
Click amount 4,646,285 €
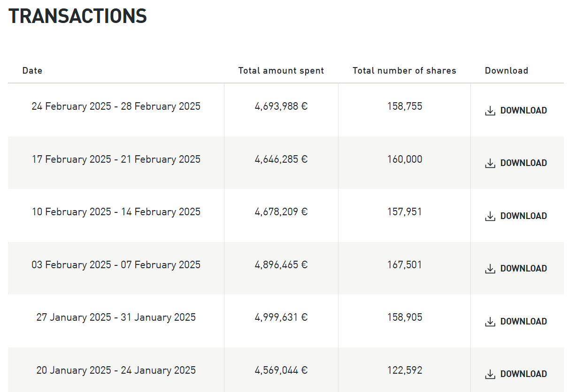pos(281,159)
